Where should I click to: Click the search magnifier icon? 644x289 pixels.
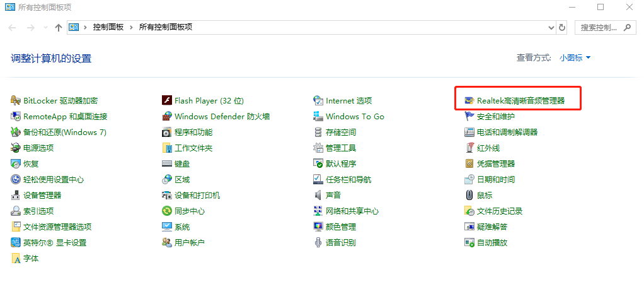[x=627, y=28]
